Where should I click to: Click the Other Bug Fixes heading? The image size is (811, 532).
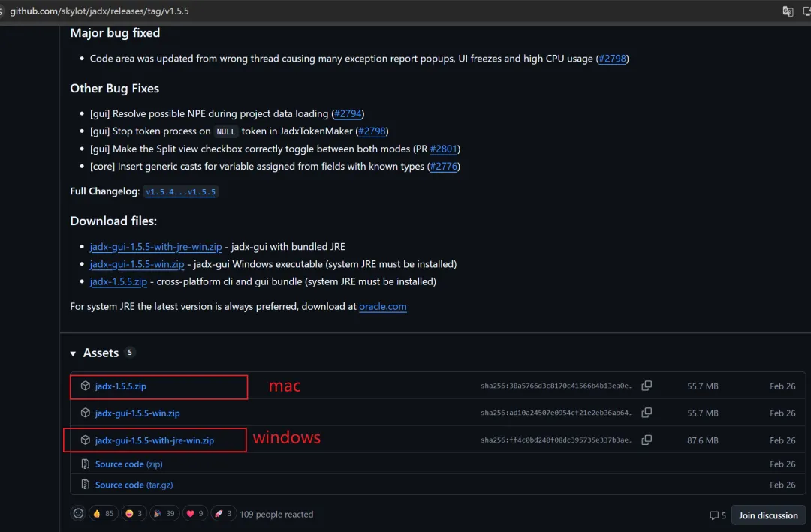pos(114,89)
